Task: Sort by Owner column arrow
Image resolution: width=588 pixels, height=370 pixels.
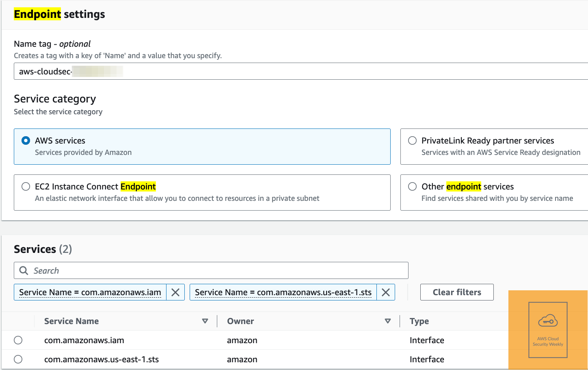Action: coord(388,321)
